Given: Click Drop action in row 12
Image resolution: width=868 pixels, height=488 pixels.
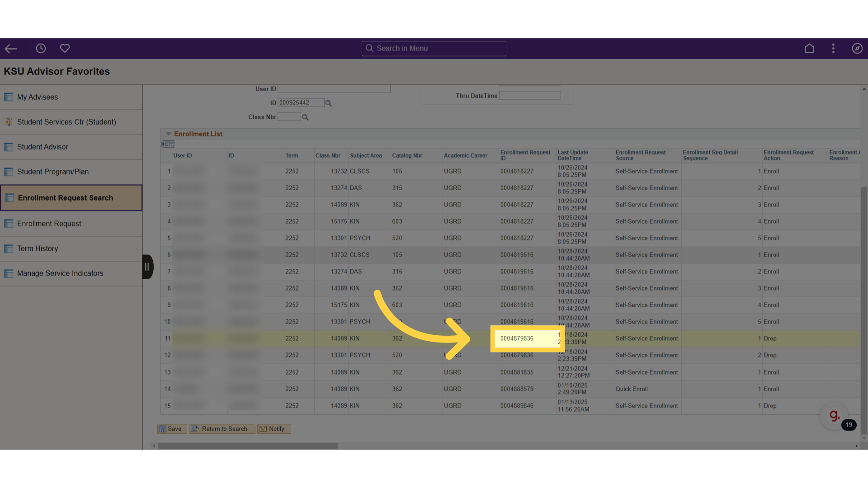Looking at the screenshot, I should click(x=770, y=355).
